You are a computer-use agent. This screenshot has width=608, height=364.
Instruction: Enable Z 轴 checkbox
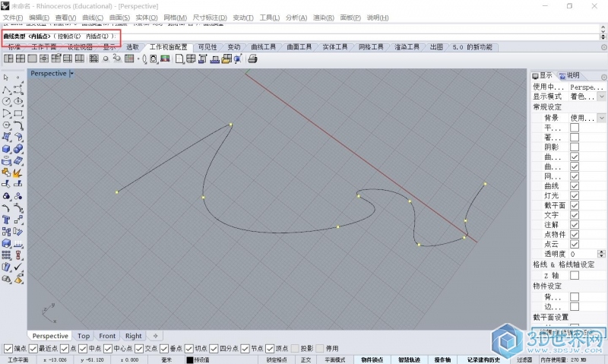tap(575, 275)
